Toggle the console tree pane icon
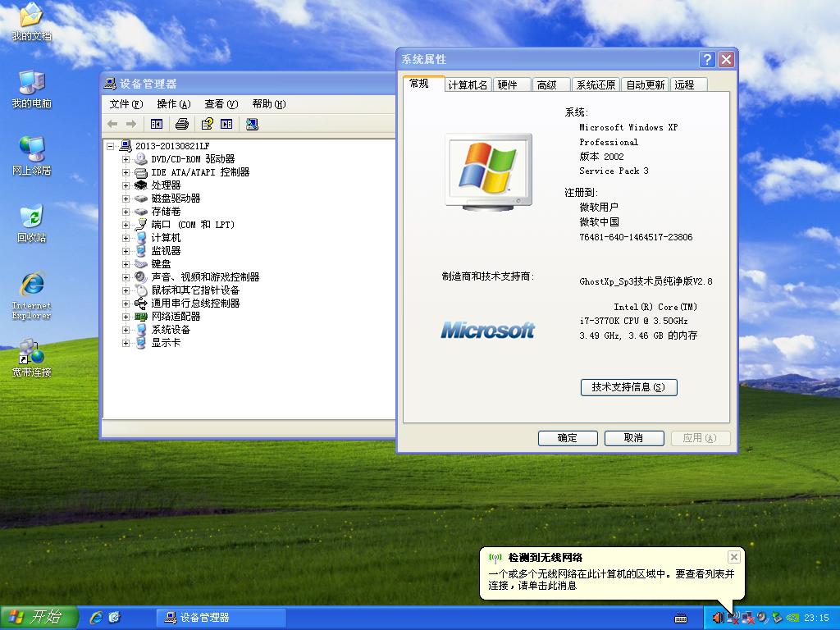This screenshot has width=840, height=630. [x=157, y=125]
